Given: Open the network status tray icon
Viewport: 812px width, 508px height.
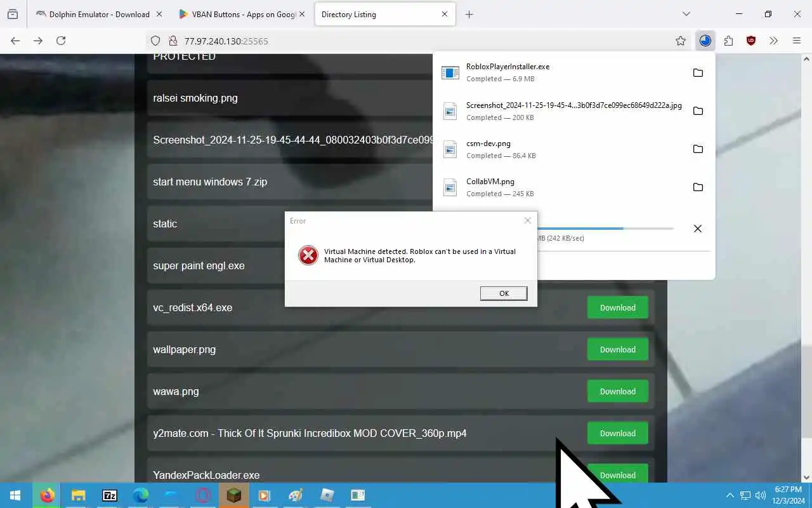Looking at the screenshot, I should click(x=745, y=495).
